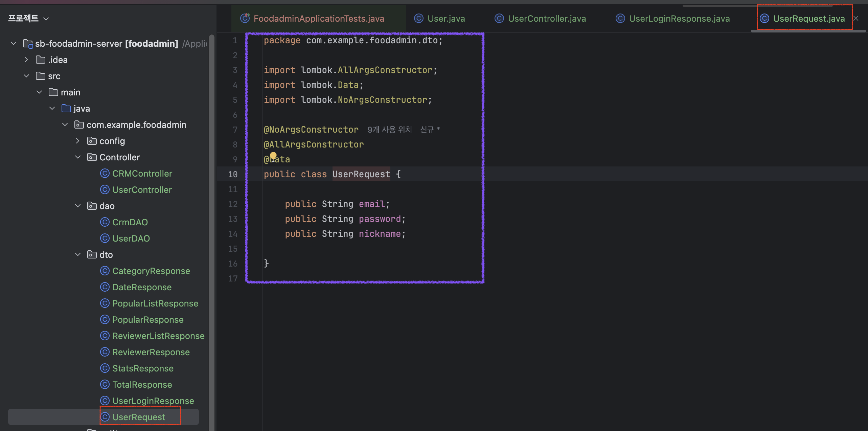This screenshot has height=431, width=868.
Task: Click the DateResponse class icon
Action: coord(105,287)
